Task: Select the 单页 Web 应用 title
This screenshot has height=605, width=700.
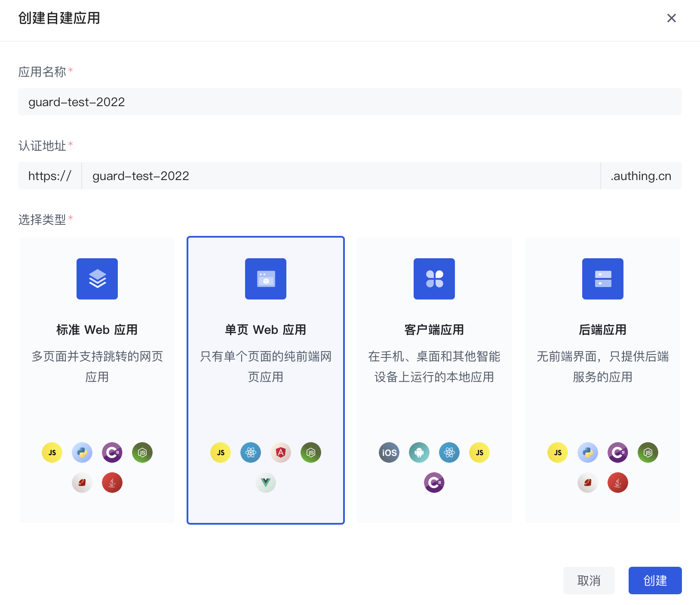Action: 266,330
